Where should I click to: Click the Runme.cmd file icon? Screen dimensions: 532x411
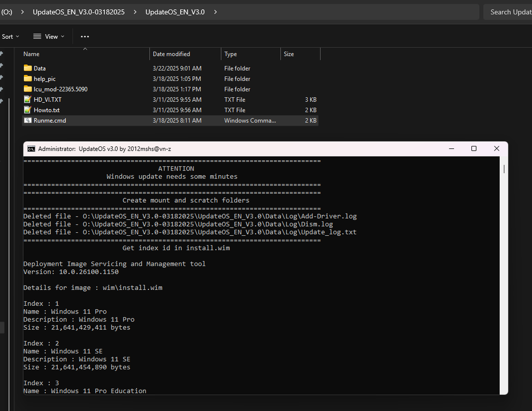click(x=28, y=121)
